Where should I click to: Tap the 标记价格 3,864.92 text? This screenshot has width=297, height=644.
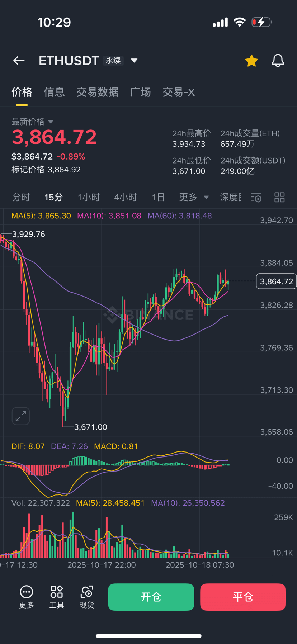(x=46, y=170)
